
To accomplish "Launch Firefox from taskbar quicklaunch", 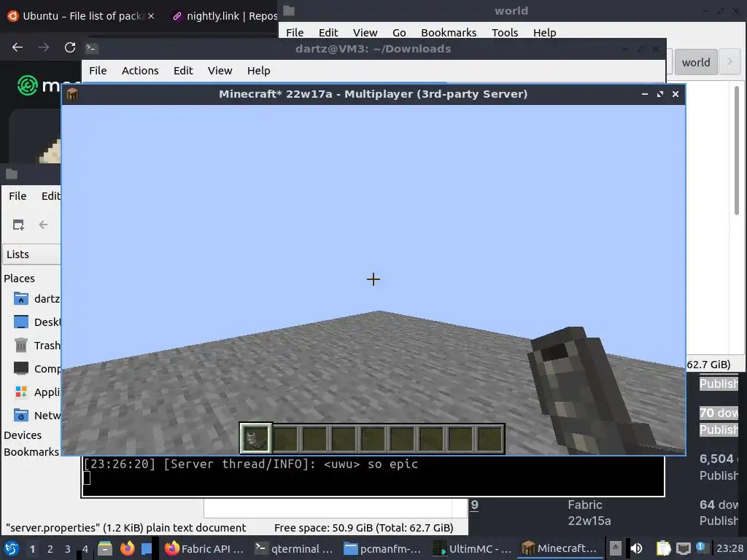I will (127, 548).
